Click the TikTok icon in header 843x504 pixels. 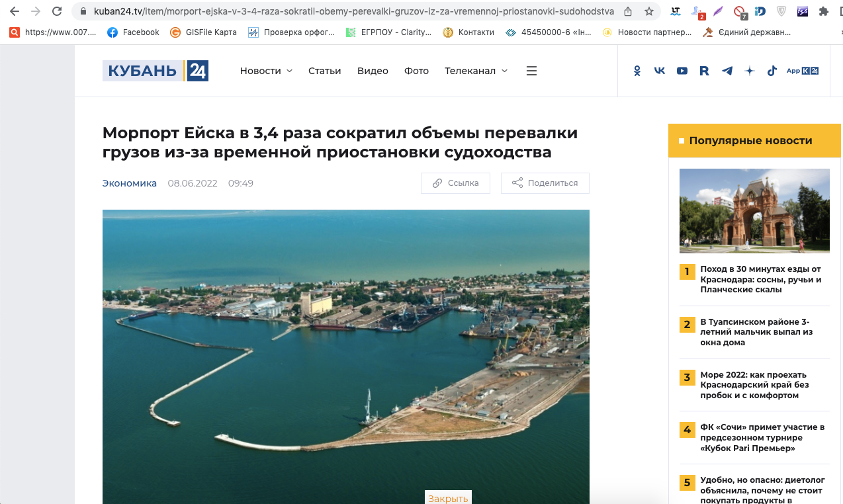772,71
